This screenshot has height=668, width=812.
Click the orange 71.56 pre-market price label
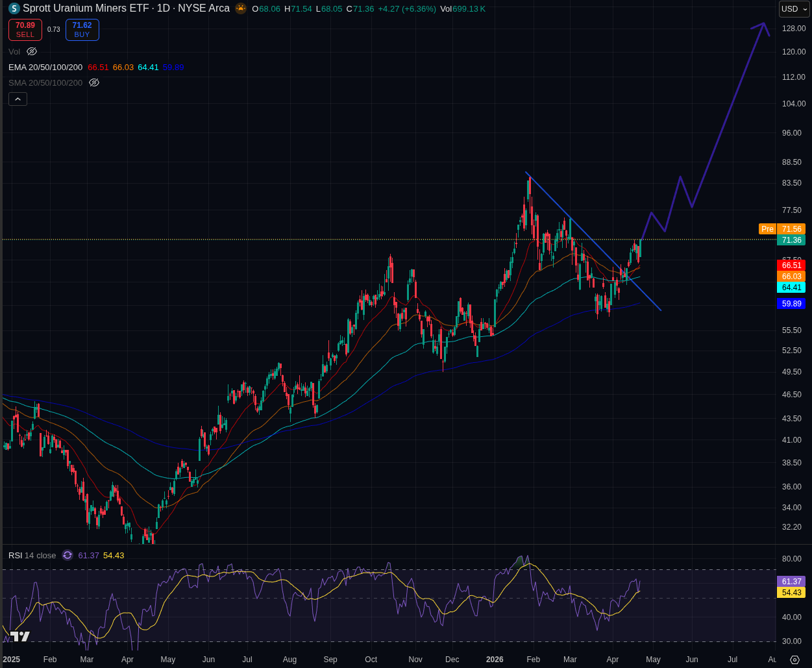pos(791,229)
